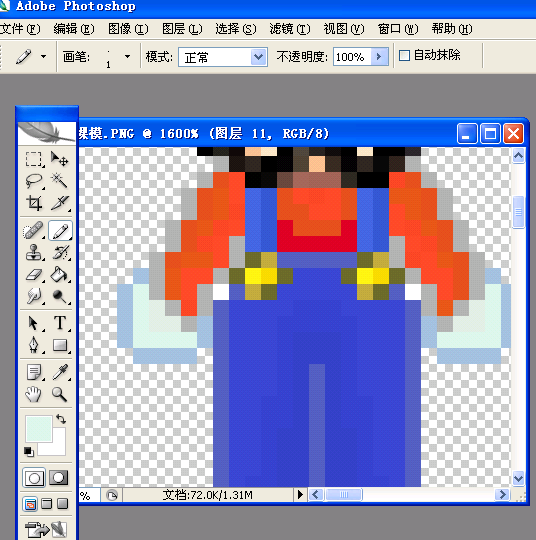Select the Pen tool
This screenshot has width=536, height=540.
pyautogui.click(x=34, y=345)
